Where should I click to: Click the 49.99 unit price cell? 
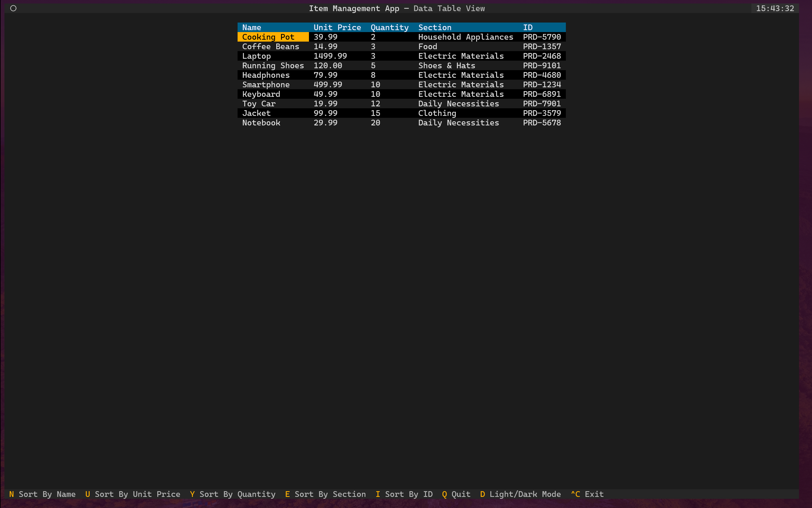tap(337, 94)
